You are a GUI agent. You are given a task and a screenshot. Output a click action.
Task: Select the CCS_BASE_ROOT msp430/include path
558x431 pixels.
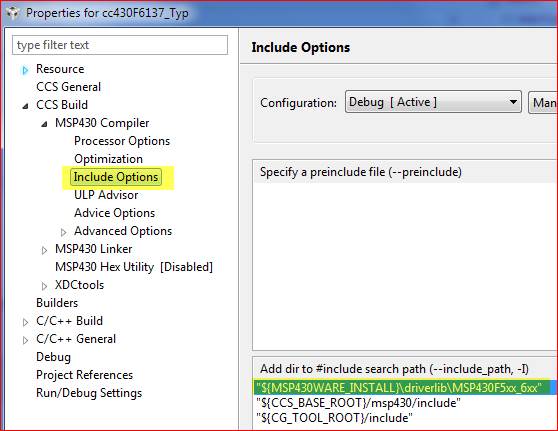coord(358,403)
